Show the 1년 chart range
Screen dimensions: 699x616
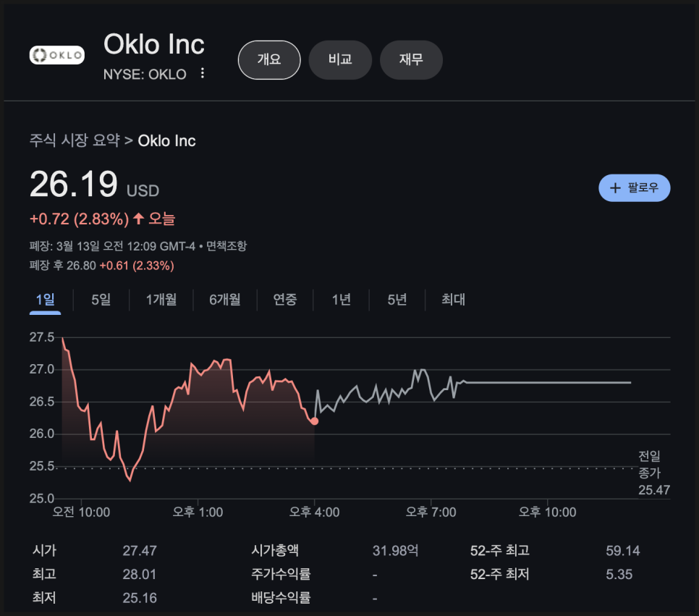click(341, 300)
